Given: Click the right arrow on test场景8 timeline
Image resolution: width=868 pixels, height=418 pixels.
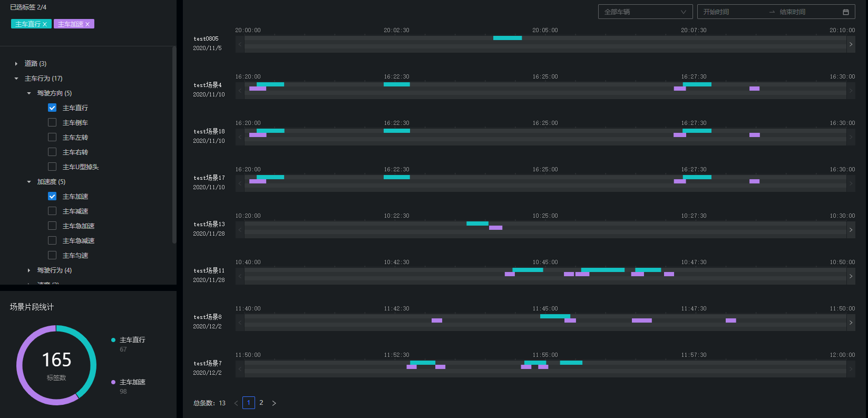Looking at the screenshot, I should coord(851,323).
